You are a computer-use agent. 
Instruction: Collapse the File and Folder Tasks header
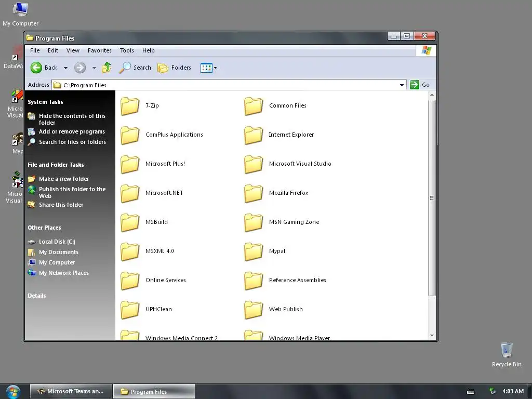[56, 165]
